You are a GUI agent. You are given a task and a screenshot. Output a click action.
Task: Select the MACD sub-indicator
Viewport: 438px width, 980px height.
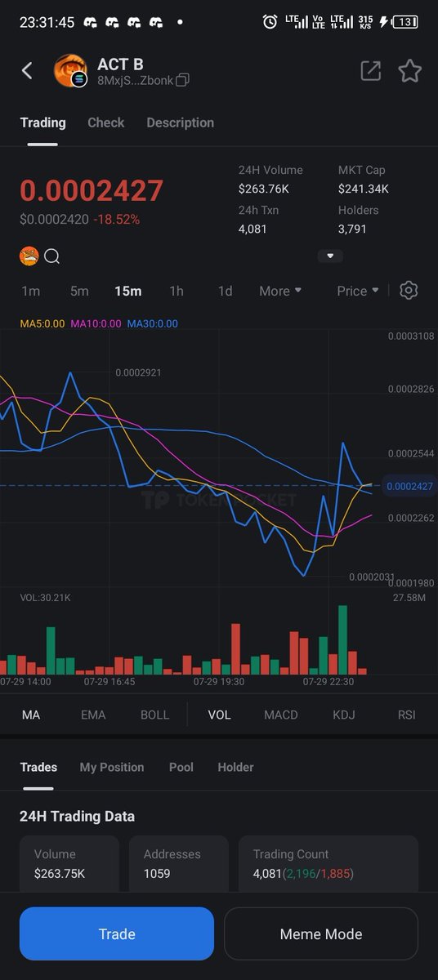[x=280, y=715]
